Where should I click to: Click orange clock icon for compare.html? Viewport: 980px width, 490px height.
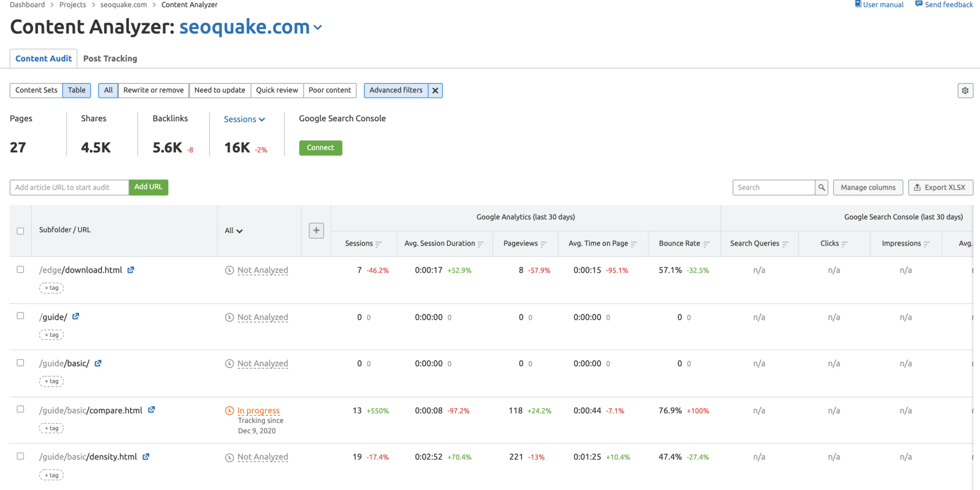229,410
